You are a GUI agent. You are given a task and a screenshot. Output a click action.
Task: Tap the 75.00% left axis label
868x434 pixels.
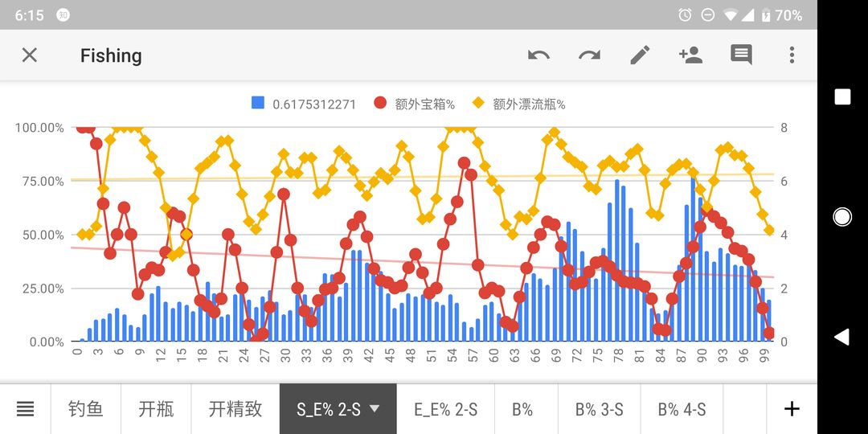click(43, 181)
